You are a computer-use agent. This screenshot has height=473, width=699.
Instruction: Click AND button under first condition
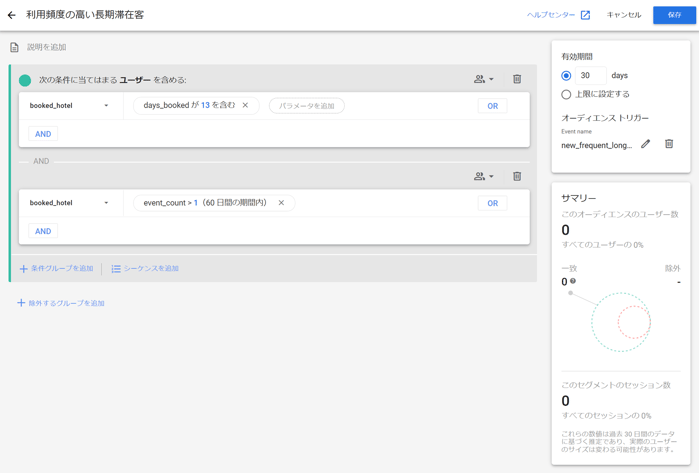point(43,134)
